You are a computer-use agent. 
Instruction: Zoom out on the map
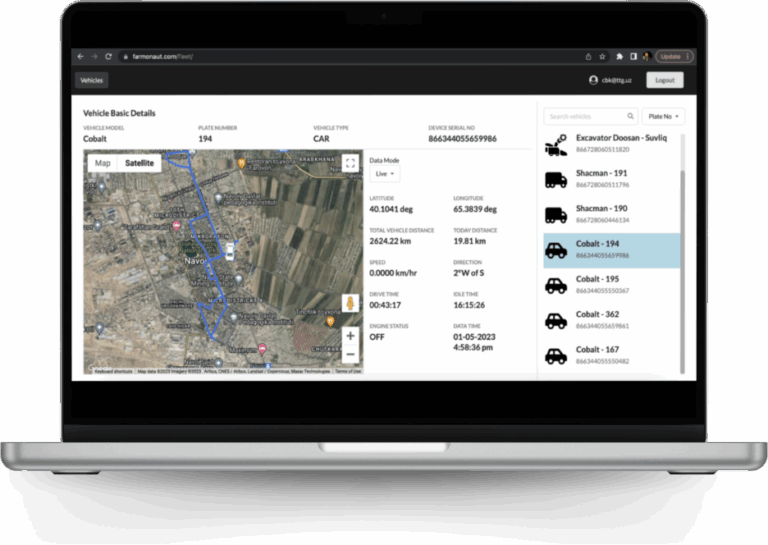click(350, 354)
